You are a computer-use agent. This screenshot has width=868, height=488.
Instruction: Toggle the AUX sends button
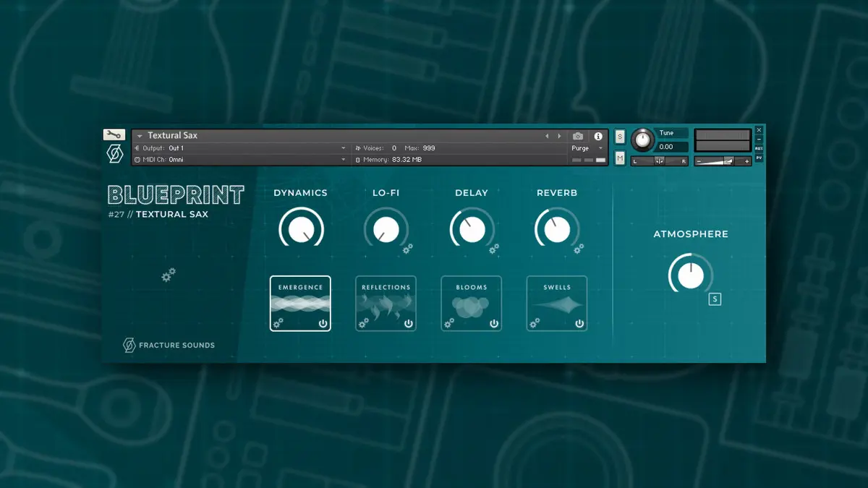[759, 148]
